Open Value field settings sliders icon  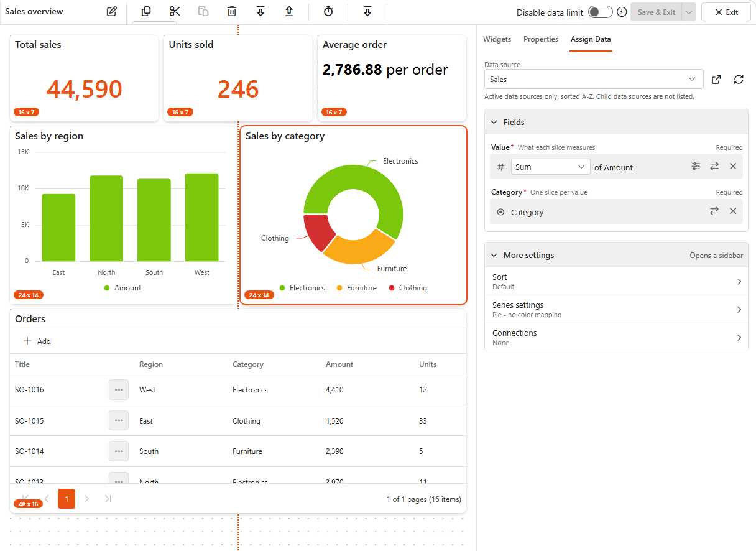coord(696,167)
